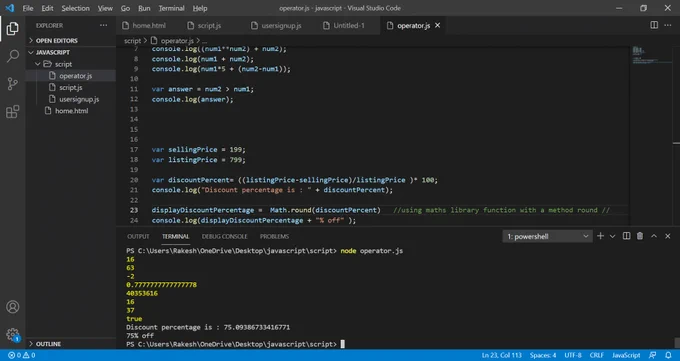Open the powershell terminal selector dropdown
The image size is (680, 361).
tap(547, 236)
